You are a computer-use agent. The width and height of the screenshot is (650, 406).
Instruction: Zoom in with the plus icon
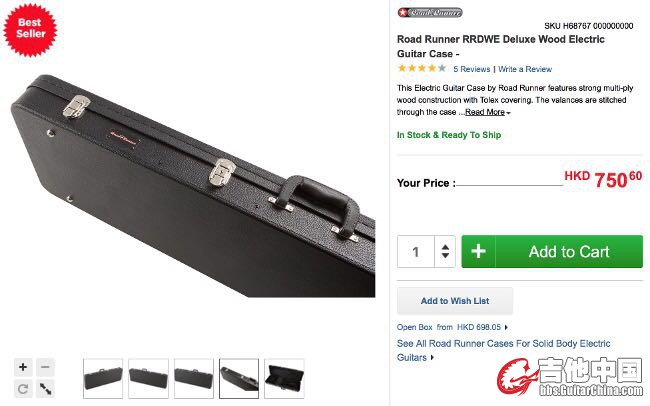[23, 367]
